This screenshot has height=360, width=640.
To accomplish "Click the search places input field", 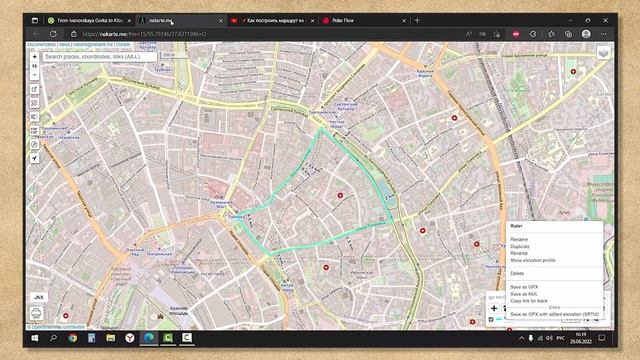I will tap(100, 57).
